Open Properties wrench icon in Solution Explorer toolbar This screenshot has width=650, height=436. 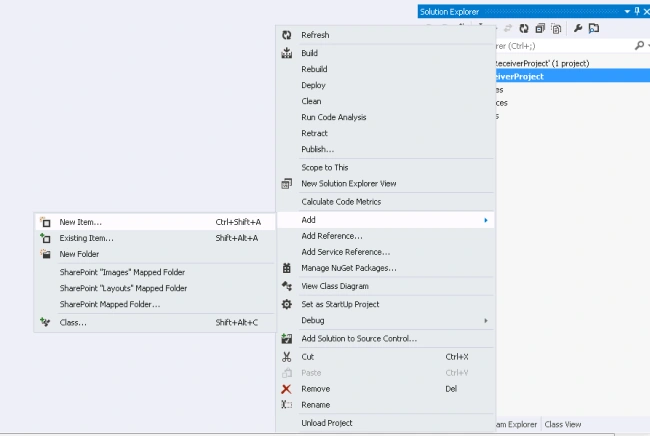click(577, 28)
